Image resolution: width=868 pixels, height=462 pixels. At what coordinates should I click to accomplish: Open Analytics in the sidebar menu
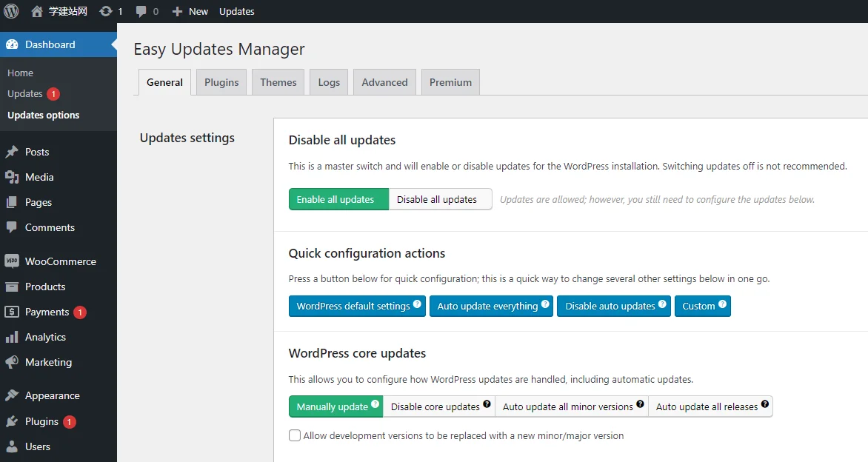(45, 337)
